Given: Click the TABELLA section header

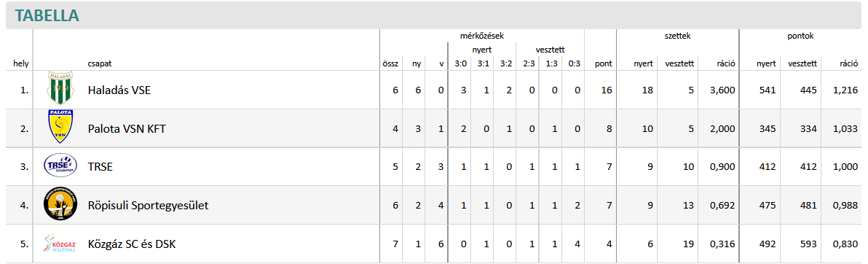Looking at the screenshot, I should pos(47,15).
